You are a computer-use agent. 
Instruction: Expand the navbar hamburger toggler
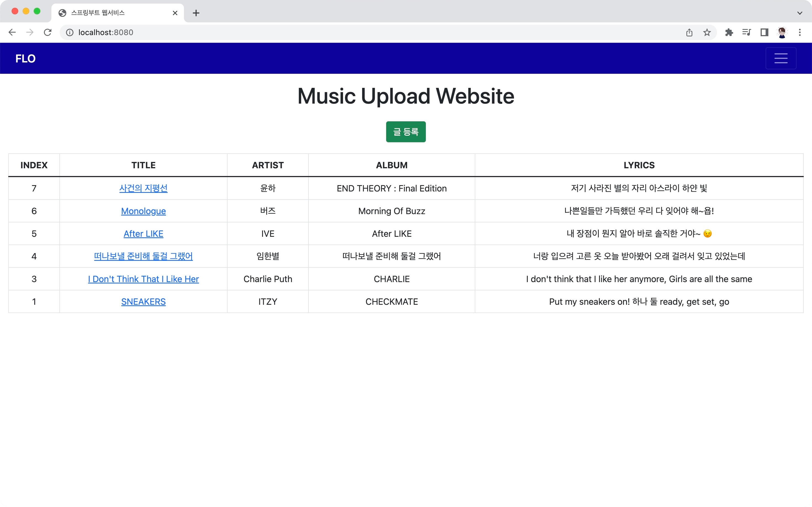coord(781,58)
